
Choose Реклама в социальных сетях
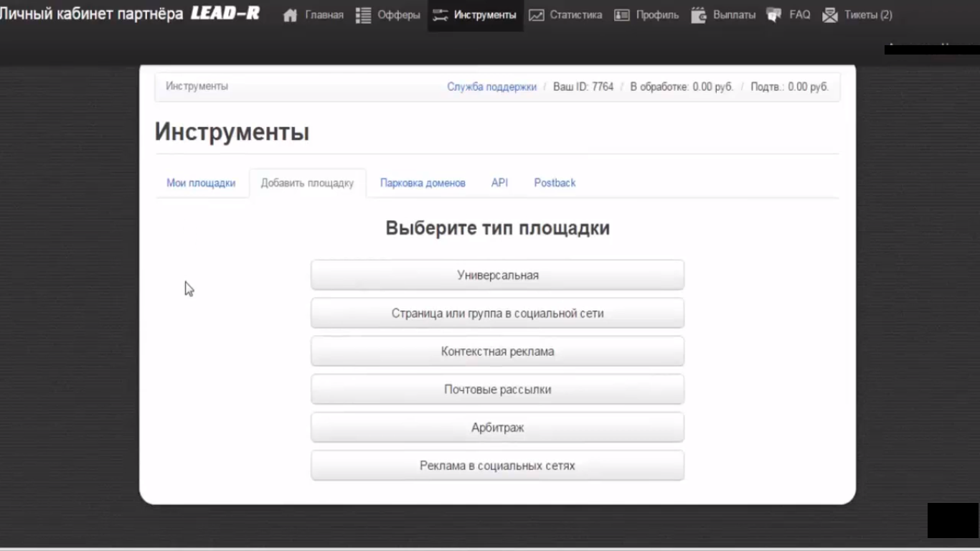tap(497, 465)
